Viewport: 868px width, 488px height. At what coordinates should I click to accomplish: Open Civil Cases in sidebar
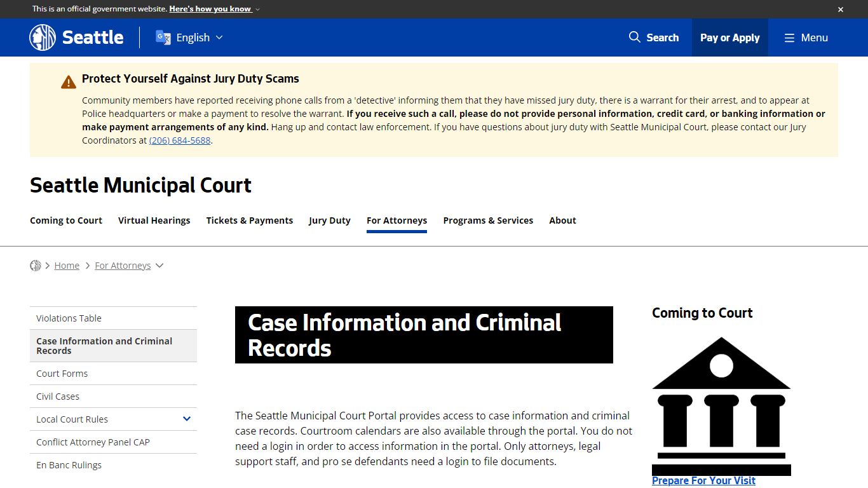coord(113,396)
